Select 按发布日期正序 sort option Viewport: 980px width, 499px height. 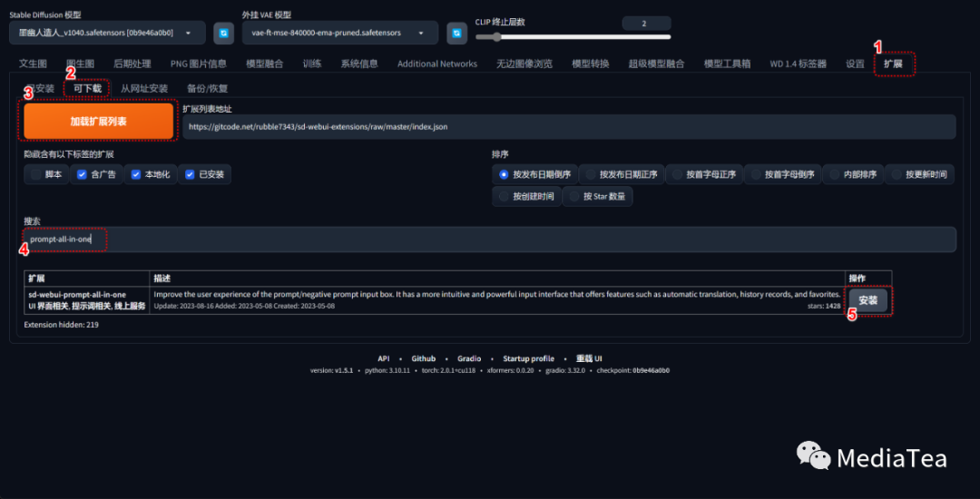point(622,175)
